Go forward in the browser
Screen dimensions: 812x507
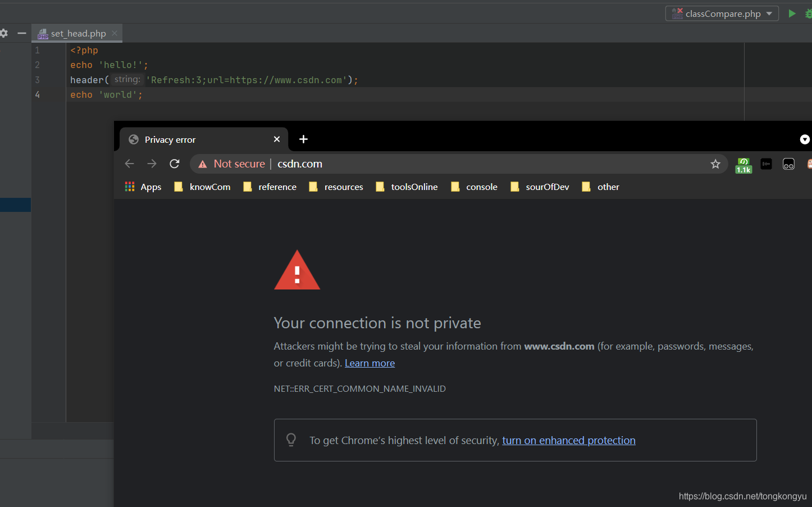tap(152, 164)
